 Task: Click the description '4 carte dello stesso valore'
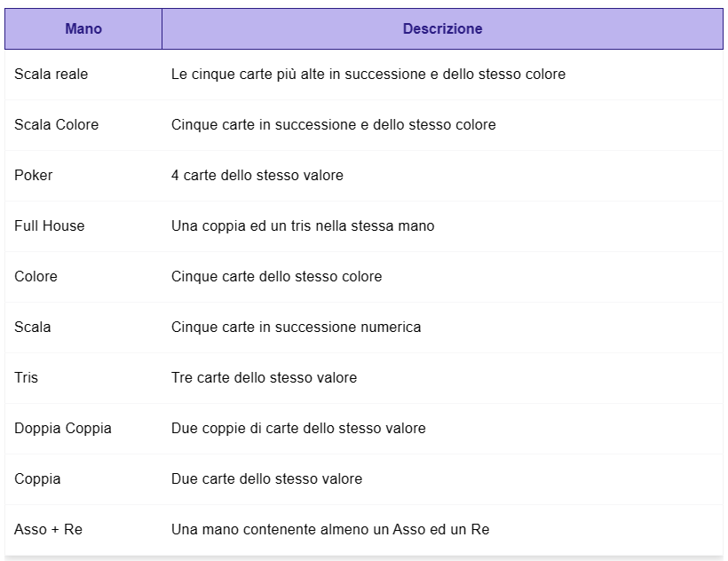pos(257,176)
